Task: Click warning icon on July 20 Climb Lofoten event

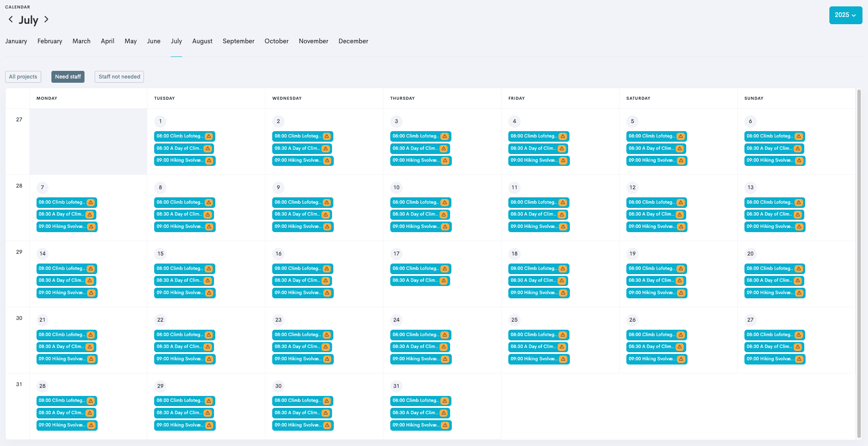Action: click(x=799, y=269)
